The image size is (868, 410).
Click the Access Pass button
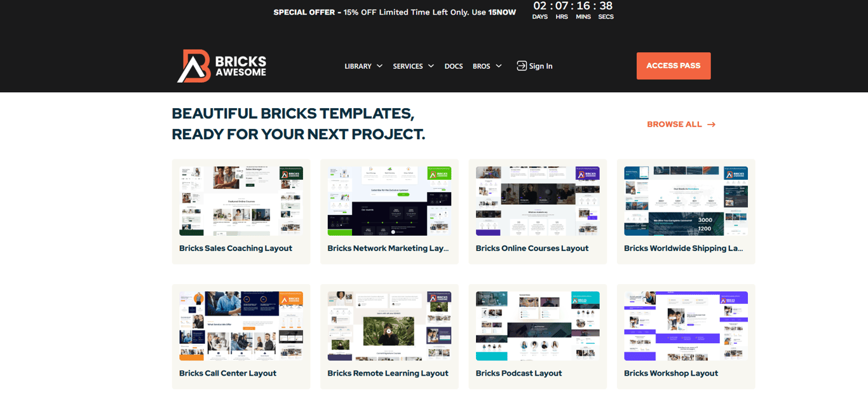[674, 66]
